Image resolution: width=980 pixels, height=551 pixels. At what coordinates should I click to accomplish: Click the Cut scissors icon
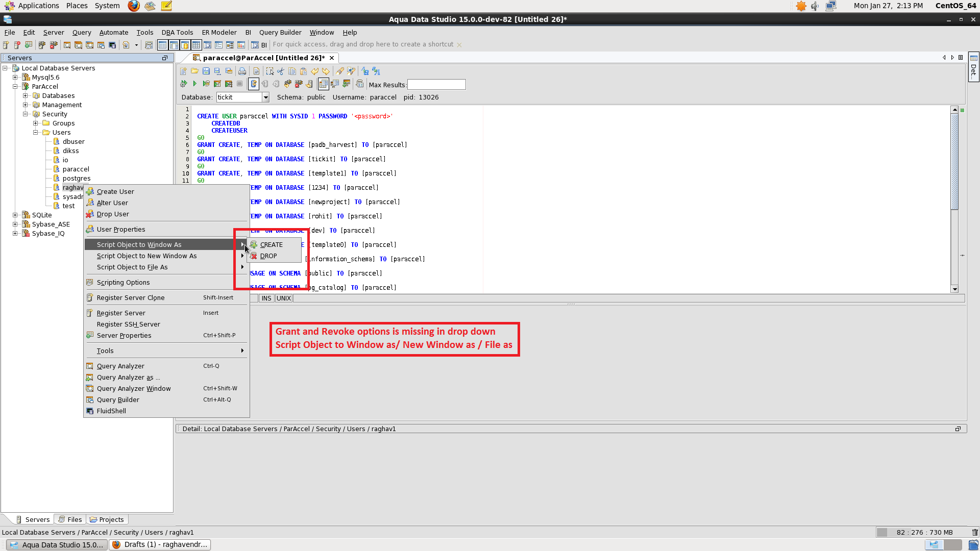click(281, 71)
